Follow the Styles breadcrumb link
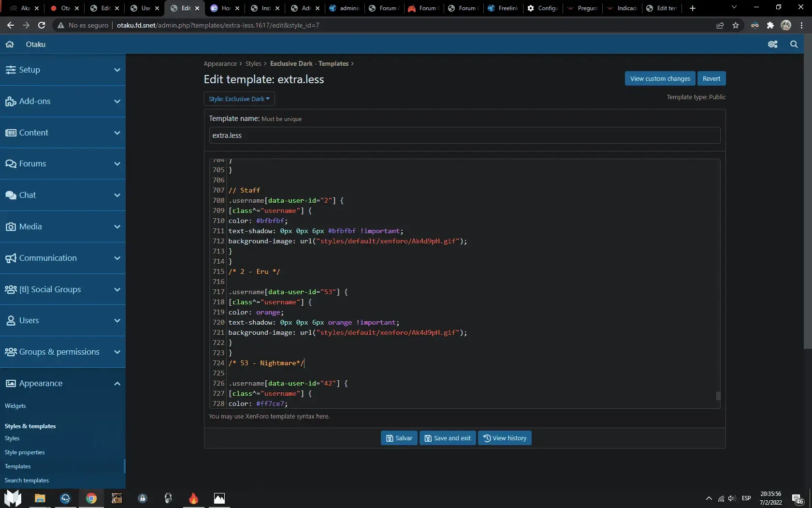The width and height of the screenshot is (812, 508). click(x=253, y=63)
